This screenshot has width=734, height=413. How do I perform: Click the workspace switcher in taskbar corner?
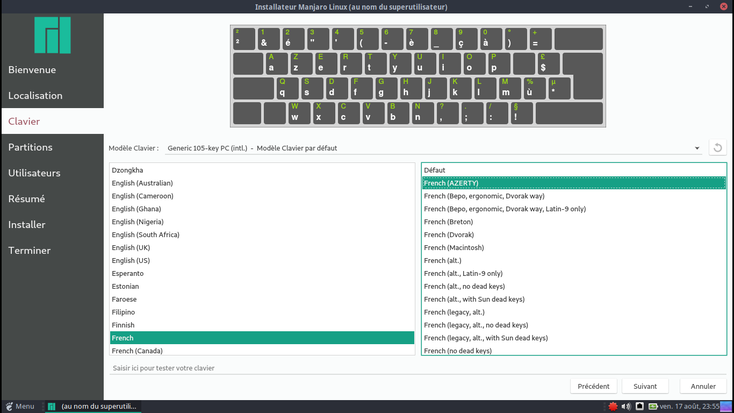(726, 406)
